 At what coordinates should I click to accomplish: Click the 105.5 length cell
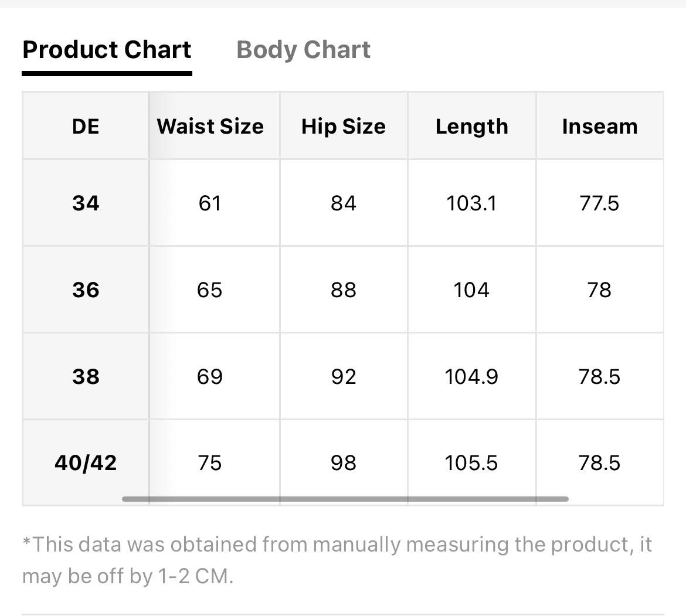click(471, 462)
